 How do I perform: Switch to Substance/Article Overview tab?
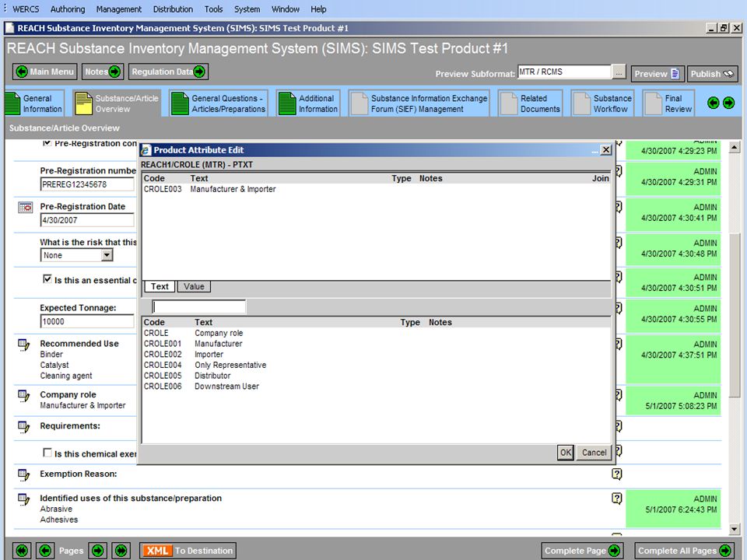click(x=117, y=103)
